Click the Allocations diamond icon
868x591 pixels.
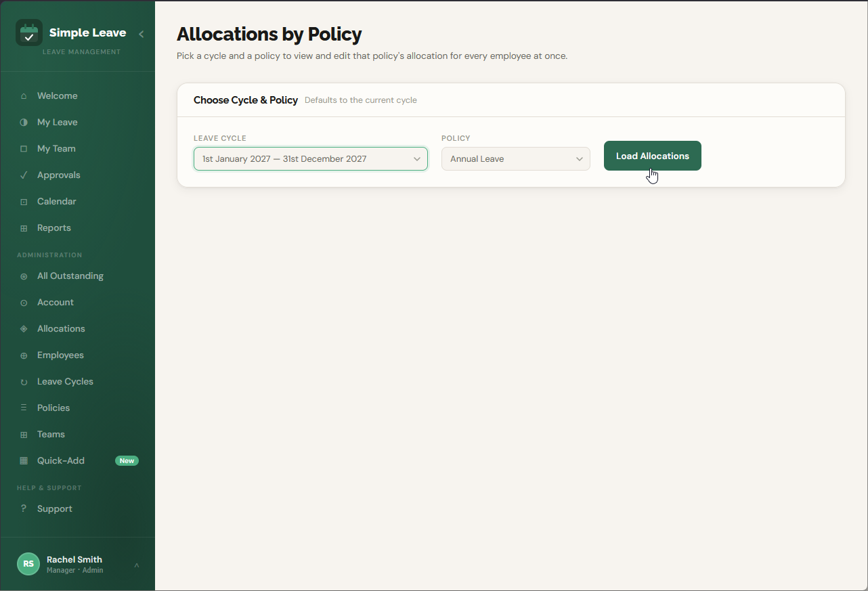pos(24,329)
